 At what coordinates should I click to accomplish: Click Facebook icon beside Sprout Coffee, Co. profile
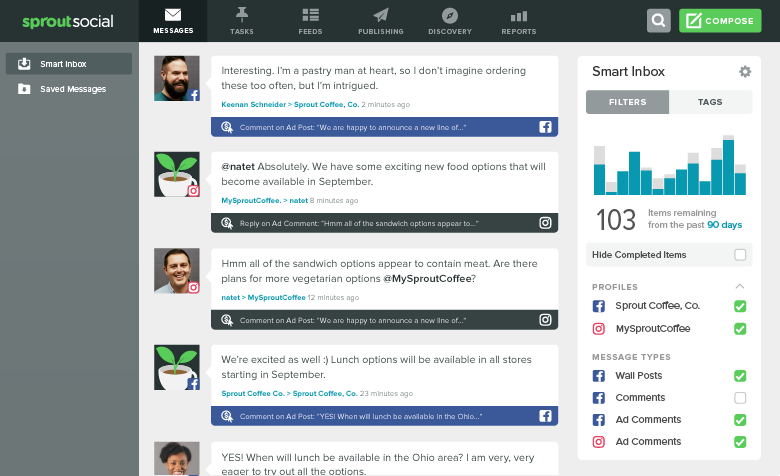point(599,306)
